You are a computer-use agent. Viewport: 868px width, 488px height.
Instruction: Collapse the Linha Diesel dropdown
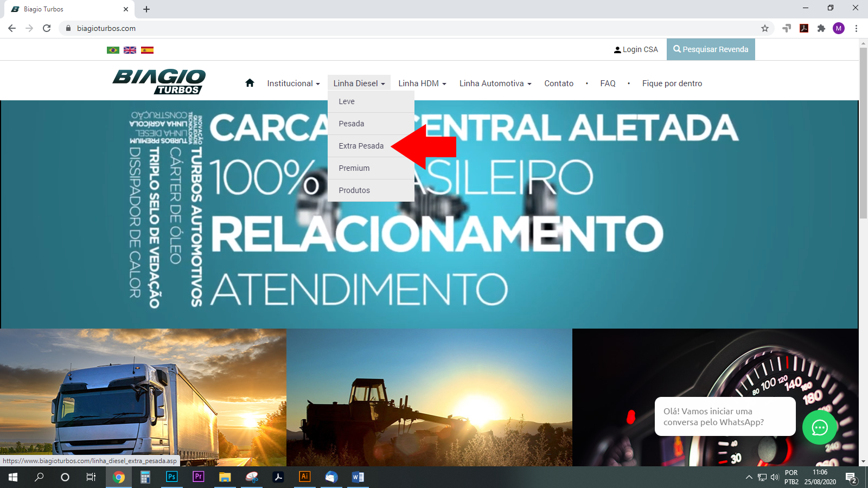point(359,83)
